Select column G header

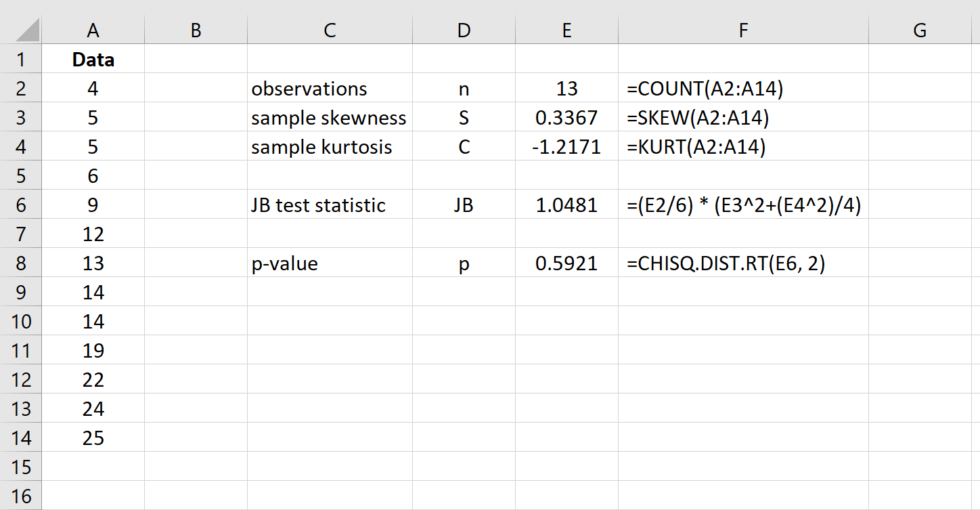tap(920, 30)
